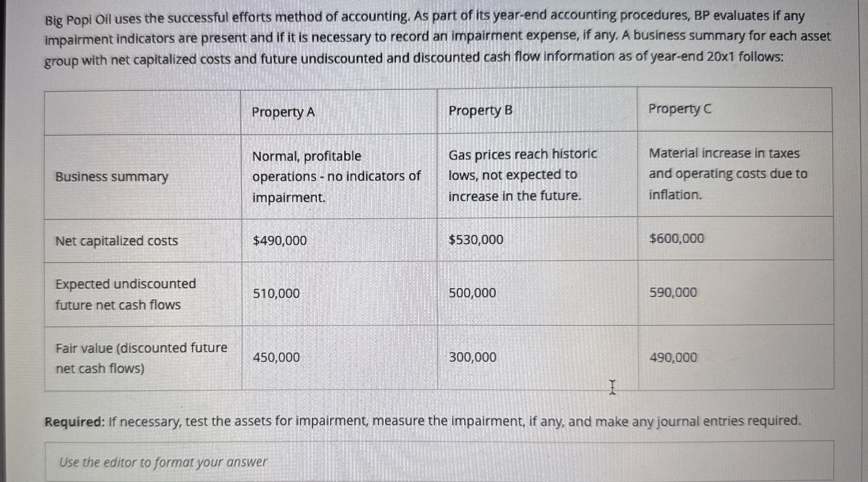Click the bold "Required:" instruction text

[75, 422]
